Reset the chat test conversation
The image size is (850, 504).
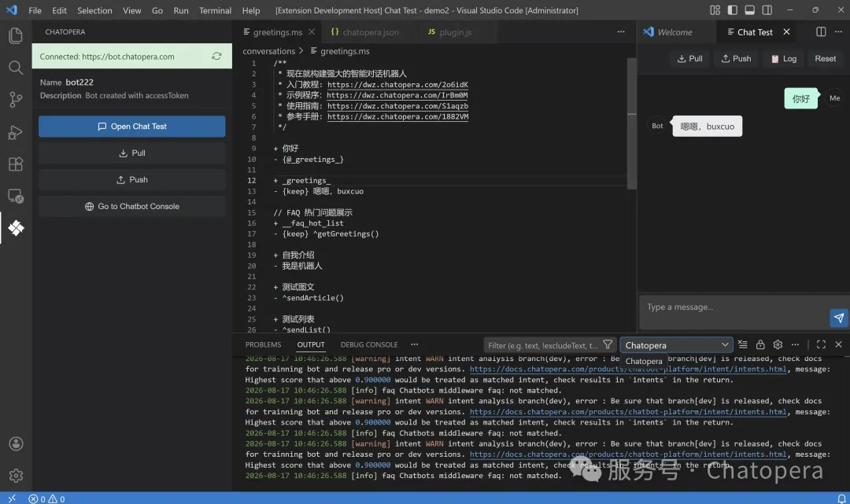(x=825, y=58)
